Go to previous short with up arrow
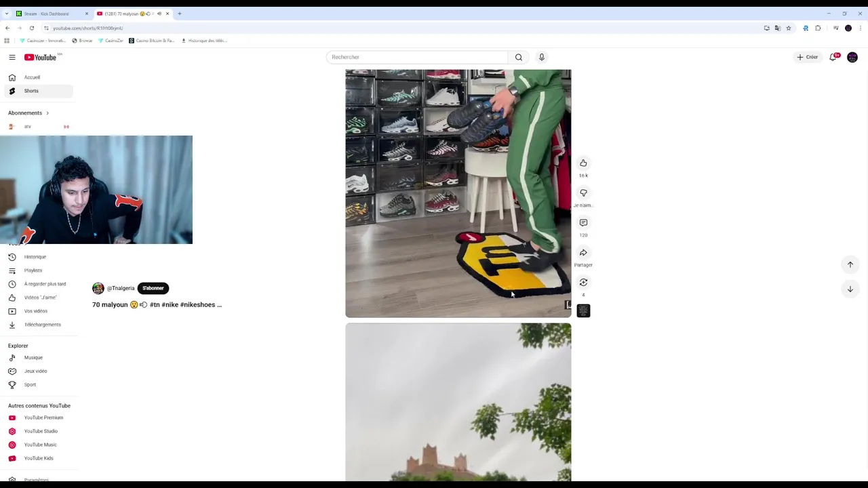 click(850, 265)
